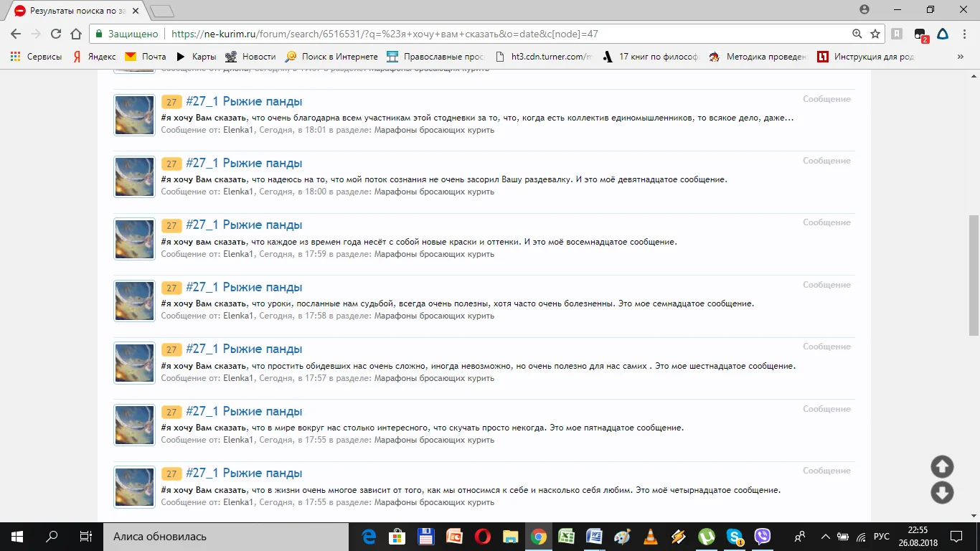Screen dimensions: 980x551
Task: Click the zoom magnifier in the address bar
Action: pos(857,34)
